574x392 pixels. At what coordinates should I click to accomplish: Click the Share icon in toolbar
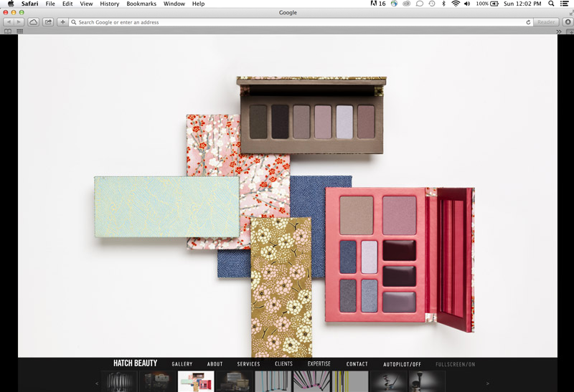pyautogui.click(x=48, y=22)
